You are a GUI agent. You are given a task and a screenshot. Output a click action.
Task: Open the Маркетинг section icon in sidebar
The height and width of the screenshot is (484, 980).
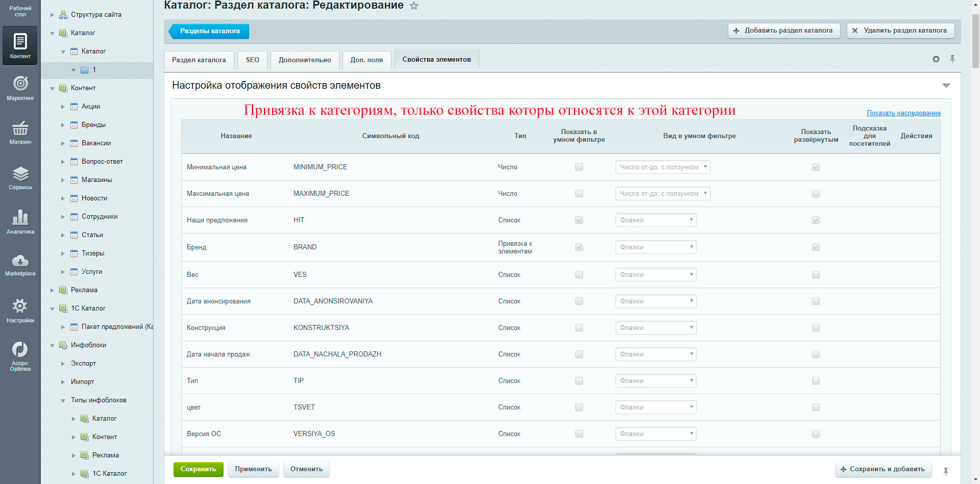tap(20, 84)
